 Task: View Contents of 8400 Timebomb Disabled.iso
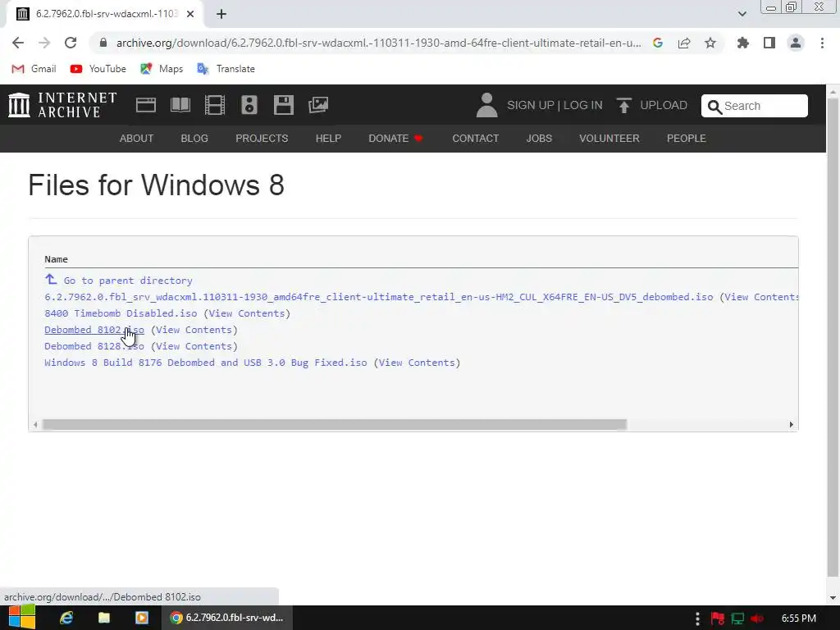click(x=247, y=313)
